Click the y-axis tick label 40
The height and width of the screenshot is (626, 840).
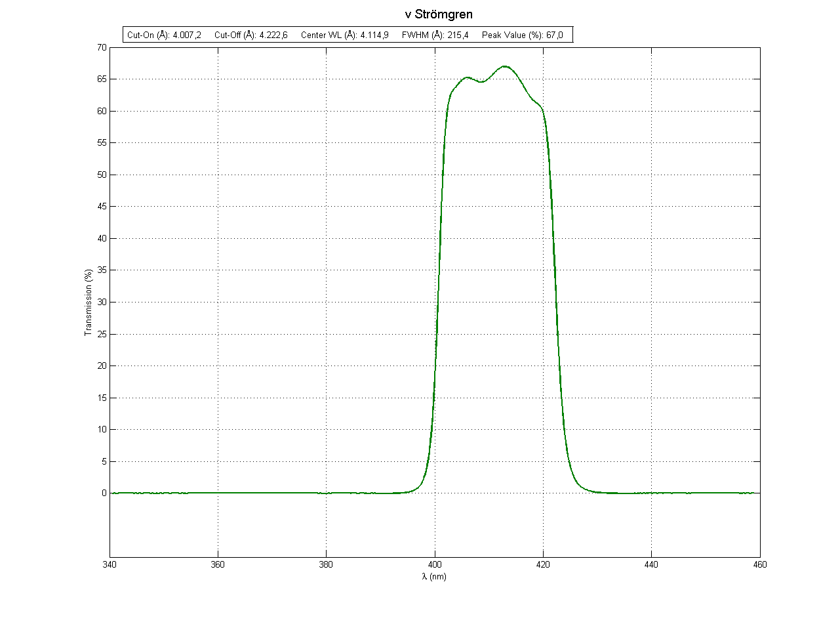pos(102,238)
